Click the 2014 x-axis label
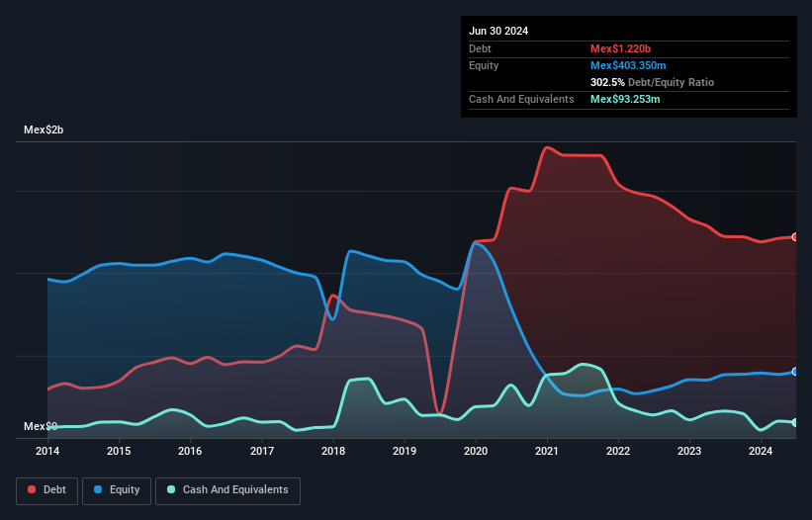 (x=47, y=451)
